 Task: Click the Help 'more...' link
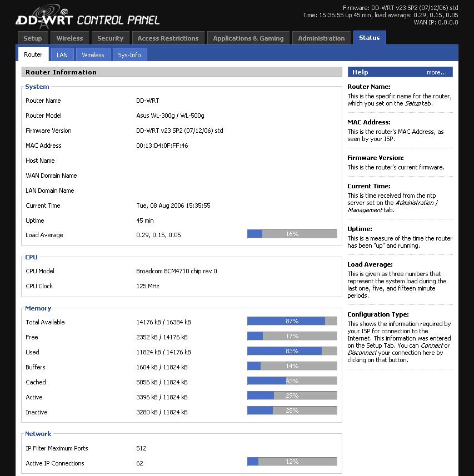click(x=436, y=72)
